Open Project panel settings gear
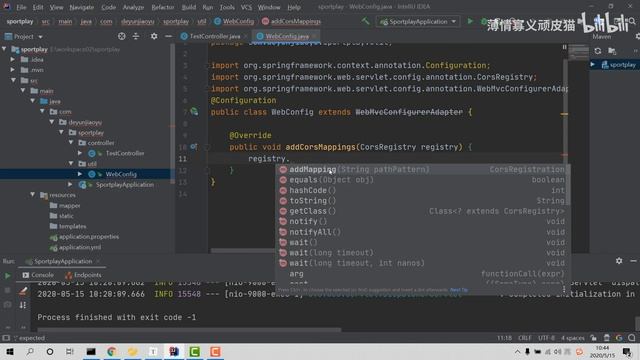Viewport: 640px width, 360px height. (x=154, y=36)
